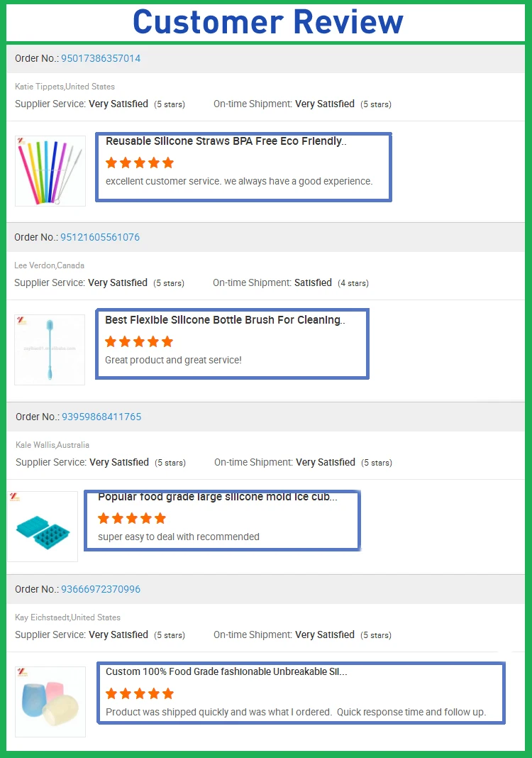The height and width of the screenshot is (758, 532).
Task: Click star rating under Silicone Straws review
Action: click(x=140, y=163)
